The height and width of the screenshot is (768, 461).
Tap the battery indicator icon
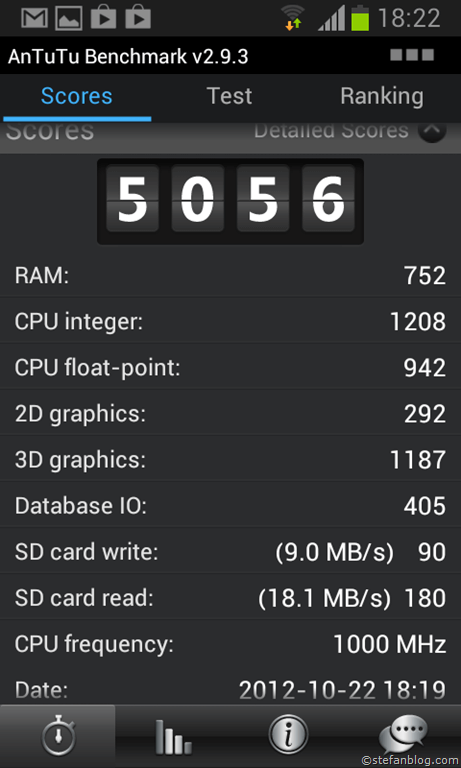click(x=360, y=18)
